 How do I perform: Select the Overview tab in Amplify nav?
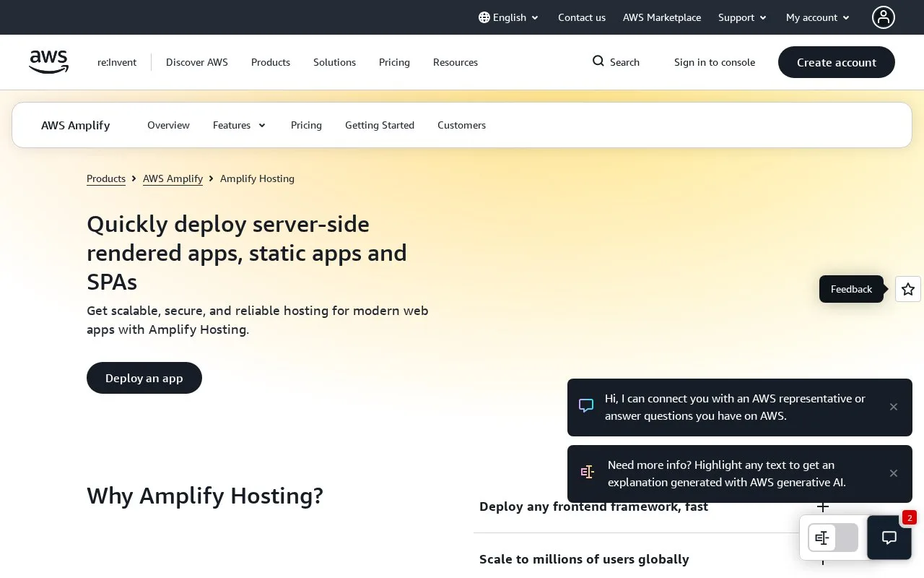pyautogui.click(x=168, y=125)
